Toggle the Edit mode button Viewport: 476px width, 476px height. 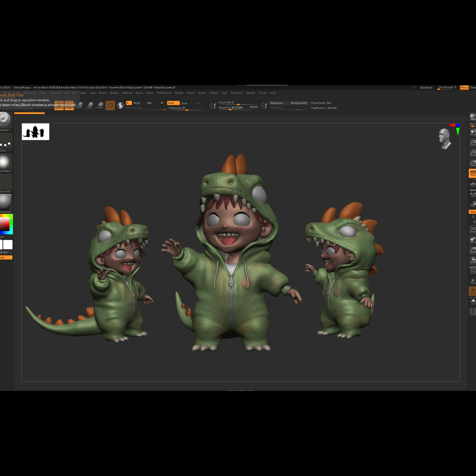pyautogui.click(x=59, y=106)
